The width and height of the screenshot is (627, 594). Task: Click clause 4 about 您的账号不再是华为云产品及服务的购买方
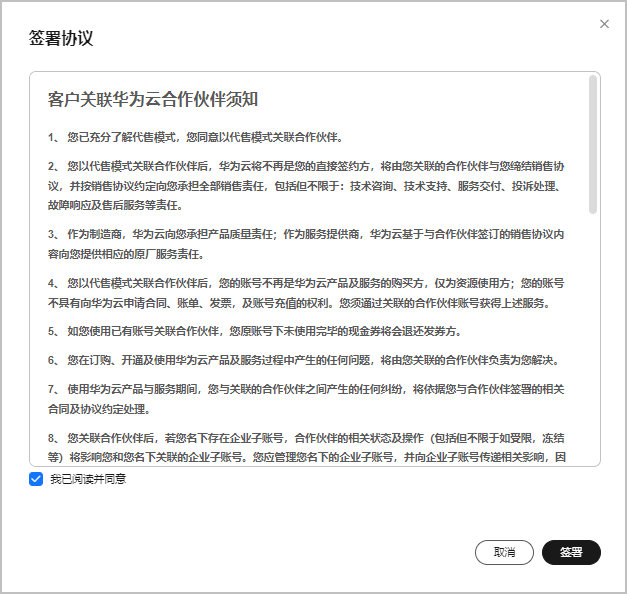tap(306, 293)
